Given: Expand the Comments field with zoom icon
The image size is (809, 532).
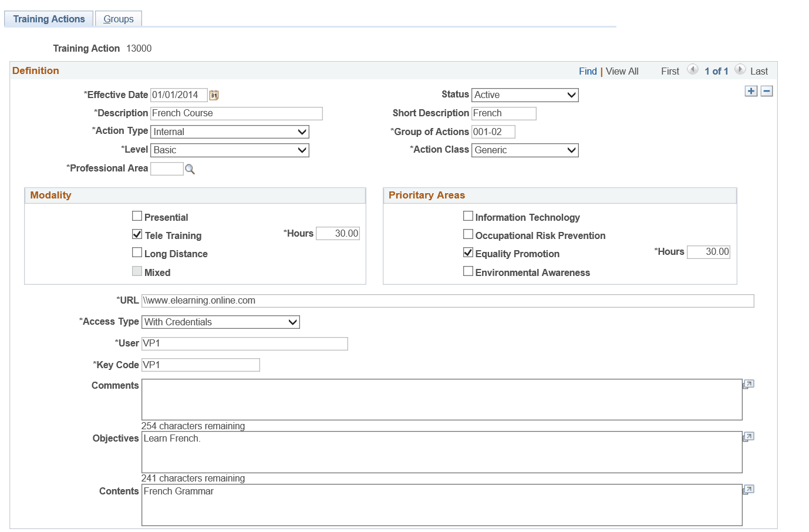Looking at the screenshot, I should (x=748, y=383).
